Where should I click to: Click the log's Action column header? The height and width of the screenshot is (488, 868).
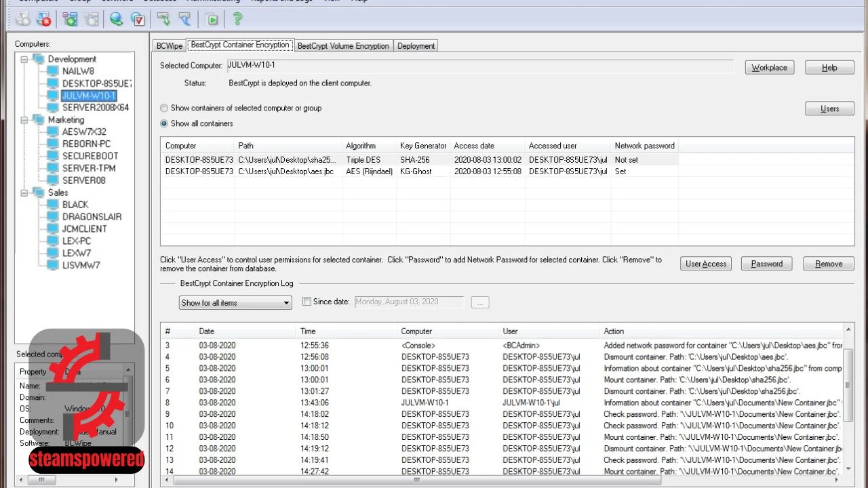tap(722, 331)
